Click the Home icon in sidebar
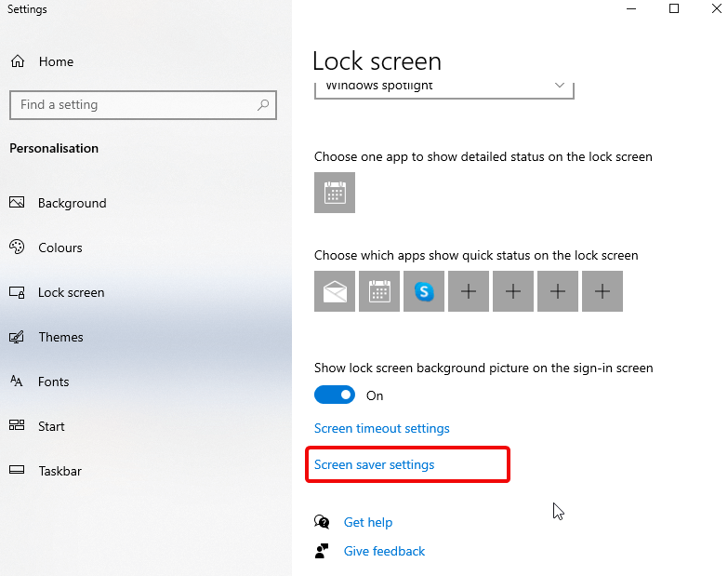 coord(18,61)
